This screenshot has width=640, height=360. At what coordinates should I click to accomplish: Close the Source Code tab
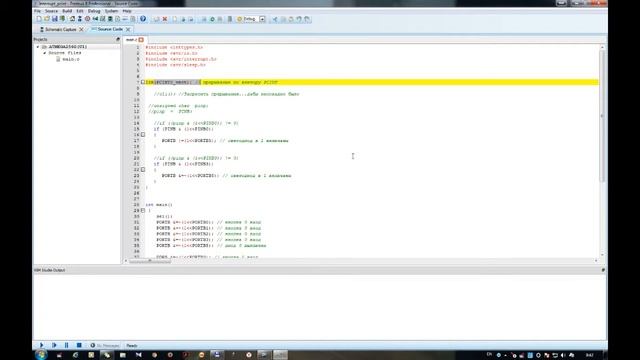tap(128, 29)
